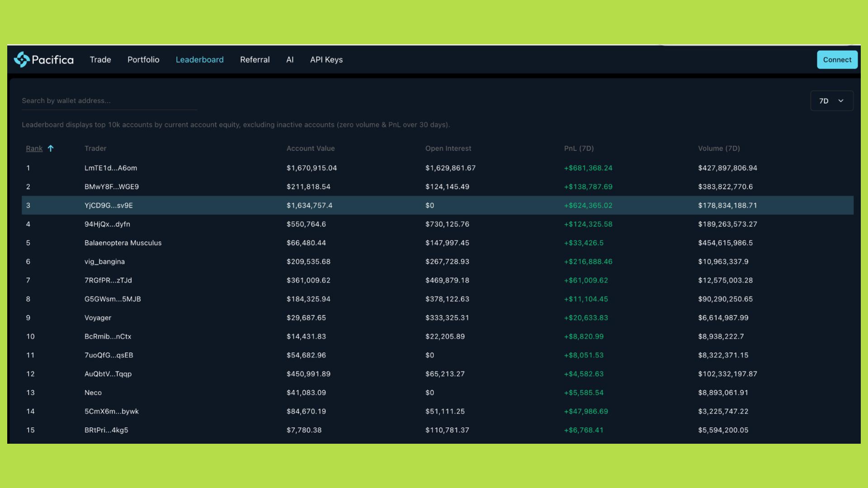Sort by the Rank column header
868x488 pixels.
point(34,148)
